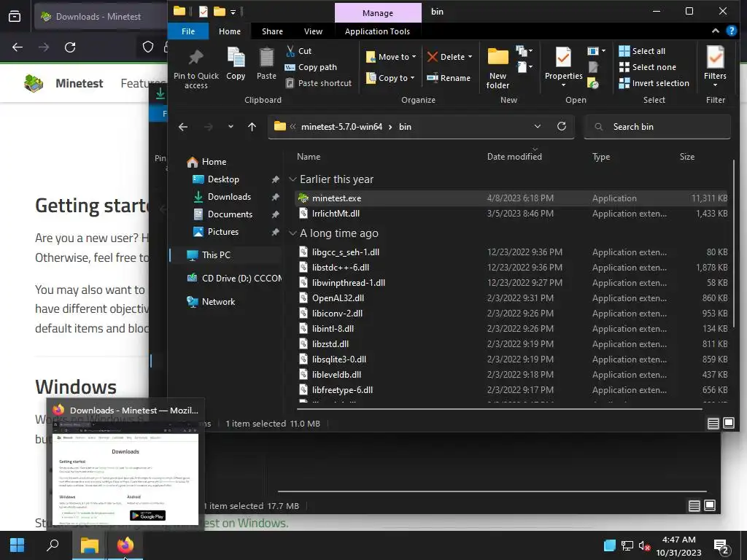The height and width of the screenshot is (560, 747).
Task: Collapse Earlier this year group
Action: [293, 179]
